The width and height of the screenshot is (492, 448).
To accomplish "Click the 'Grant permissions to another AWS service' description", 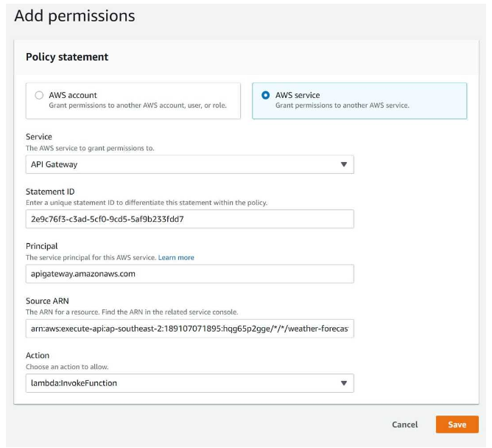I will pyautogui.click(x=342, y=105).
